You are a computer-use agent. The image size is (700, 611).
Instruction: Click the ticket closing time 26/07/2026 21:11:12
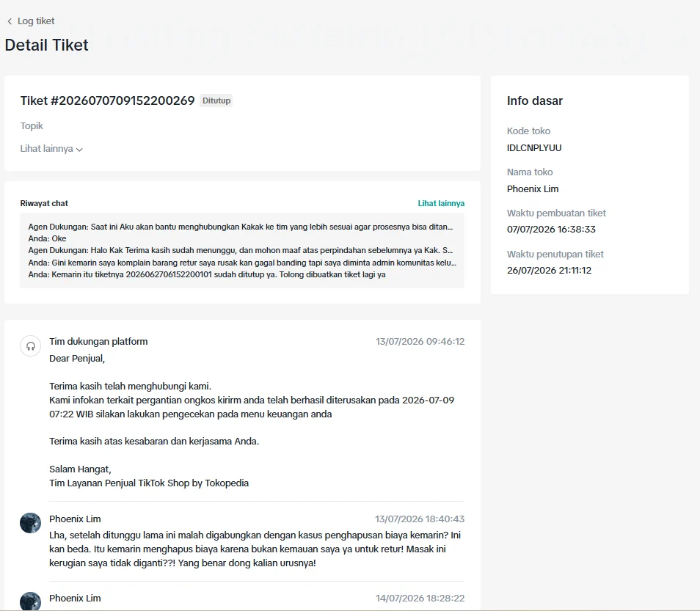549,270
